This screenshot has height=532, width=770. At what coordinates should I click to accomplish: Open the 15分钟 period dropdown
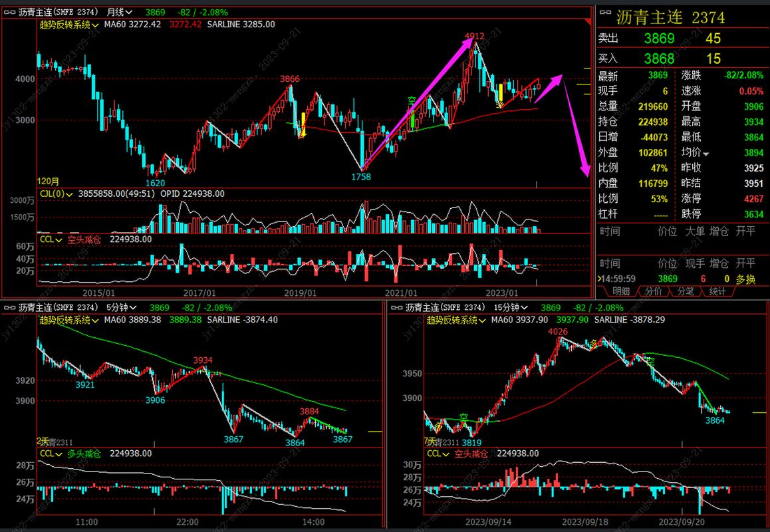512,307
